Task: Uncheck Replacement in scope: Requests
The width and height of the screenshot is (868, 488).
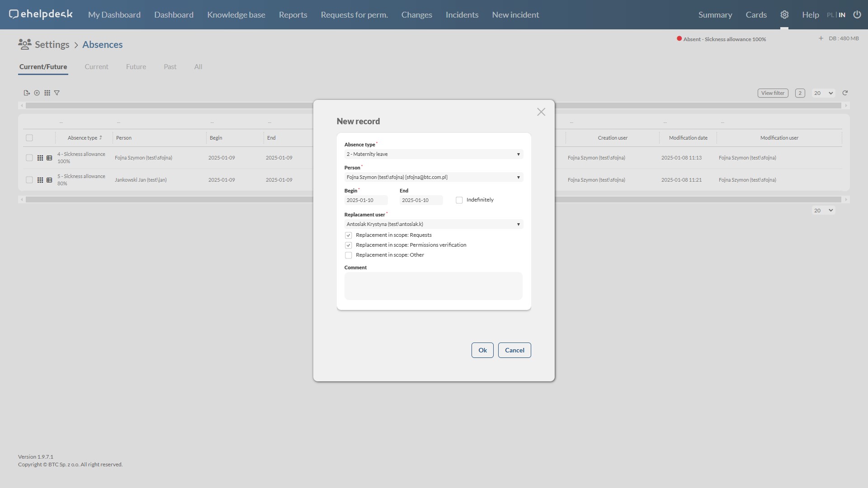Action: [x=349, y=235]
